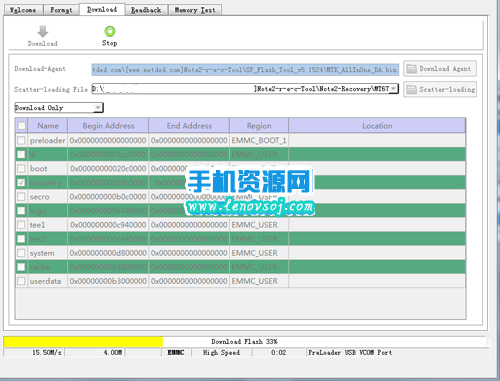The width and height of the screenshot is (500, 381).
Task: Switch to the Welcome tab
Action: point(23,10)
